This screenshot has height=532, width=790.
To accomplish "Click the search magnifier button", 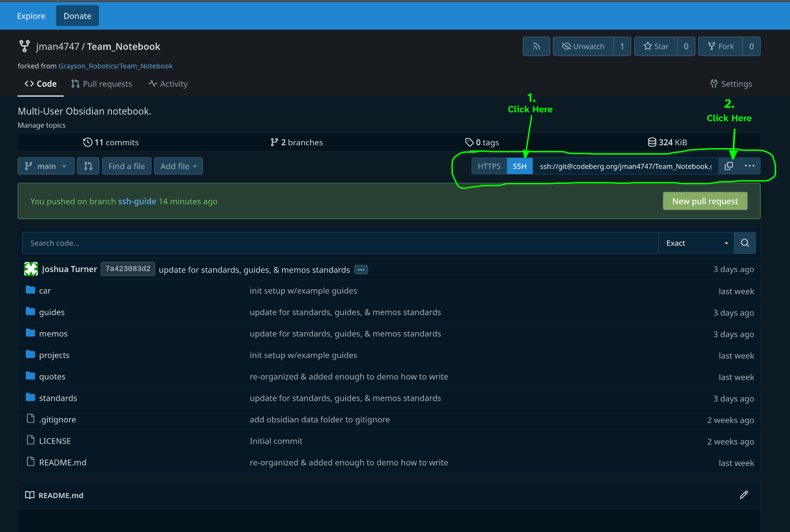I will [x=745, y=243].
